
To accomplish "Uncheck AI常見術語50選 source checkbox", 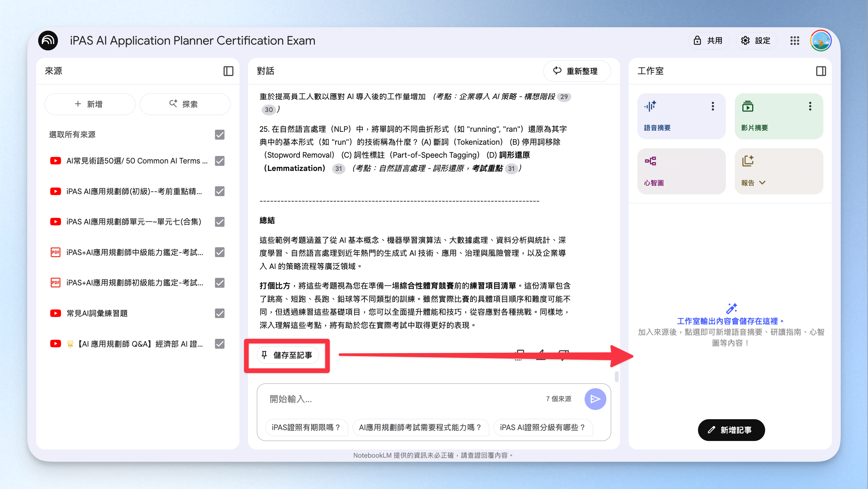I will pyautogui.click(x=220, y=161).
